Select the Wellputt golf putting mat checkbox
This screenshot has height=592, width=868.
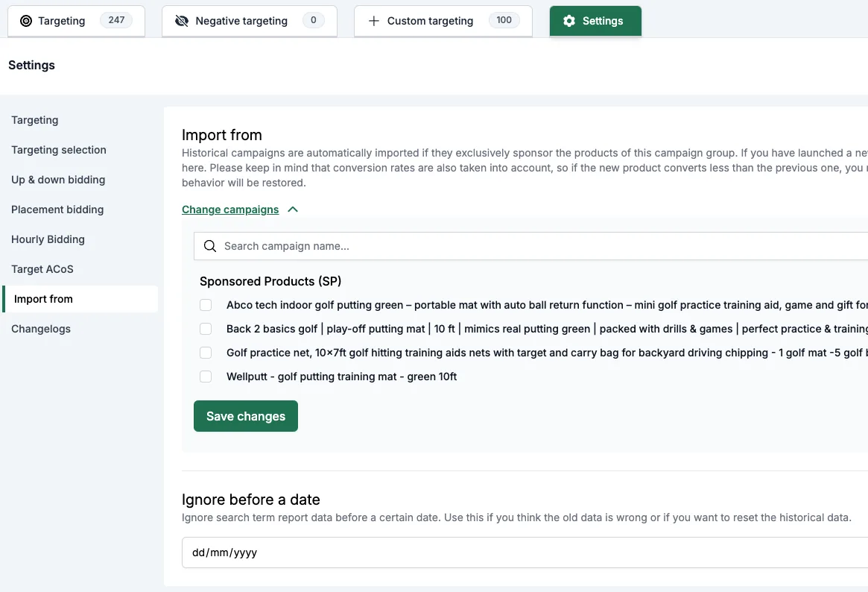pos(206,377)
